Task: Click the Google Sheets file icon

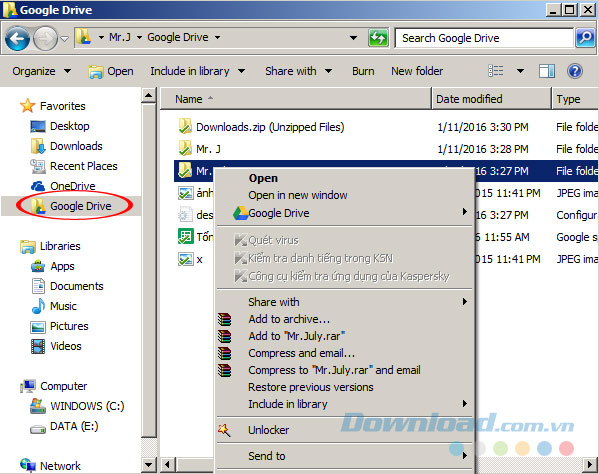Action: (186, 236)
